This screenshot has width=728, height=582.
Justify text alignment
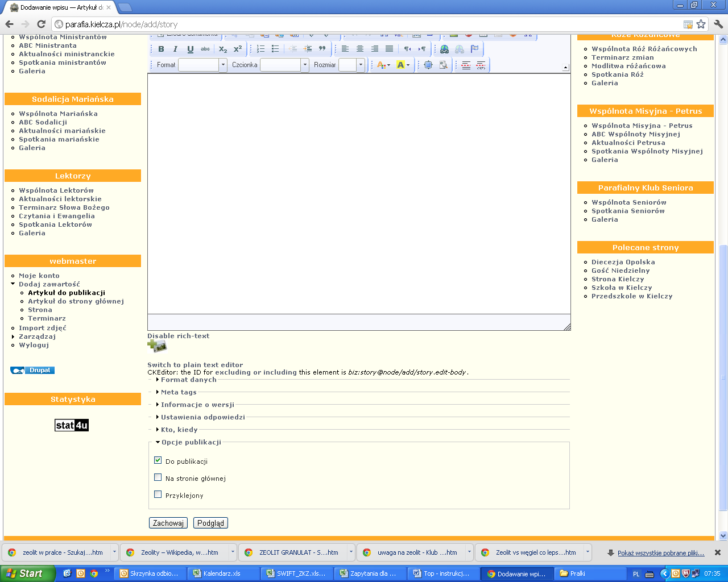(x=389, y=49)
